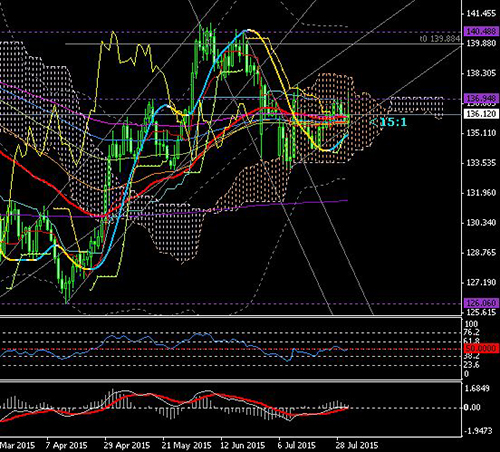Click the -1.9473 MACD scale label
500x452 pixels.
478,431
